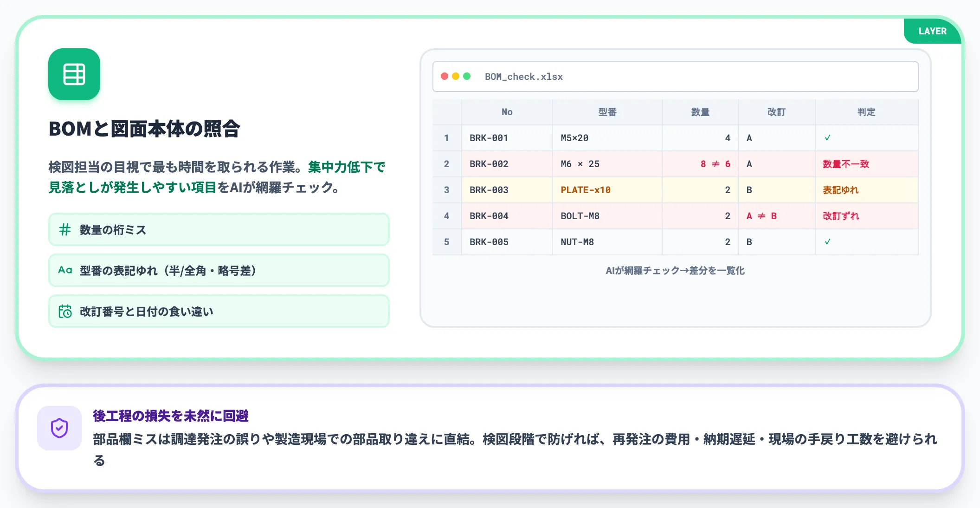Select cell BRK-003
Screen dimensions: 980x508
click(x=507, y=190)
